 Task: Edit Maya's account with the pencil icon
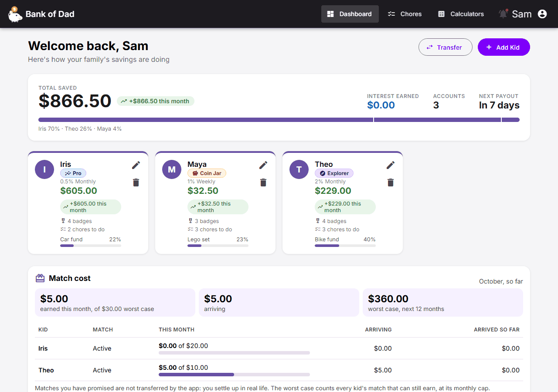(x=263, y=165)
